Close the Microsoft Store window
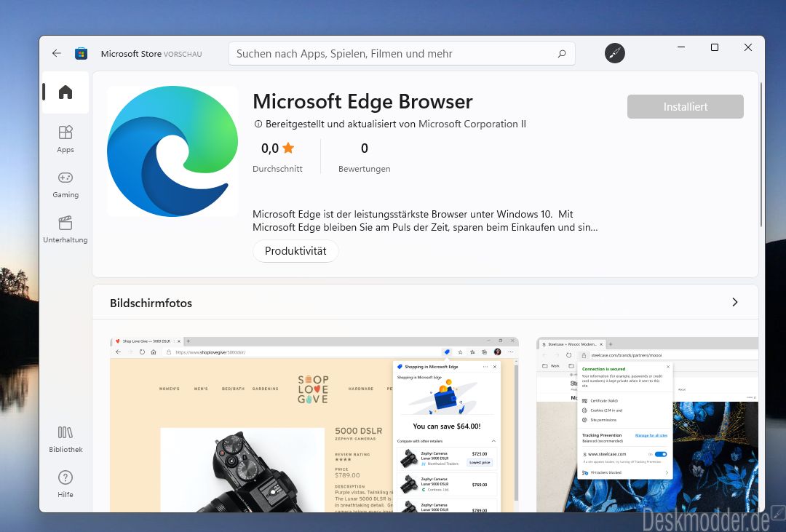 [x=748, y=47]
